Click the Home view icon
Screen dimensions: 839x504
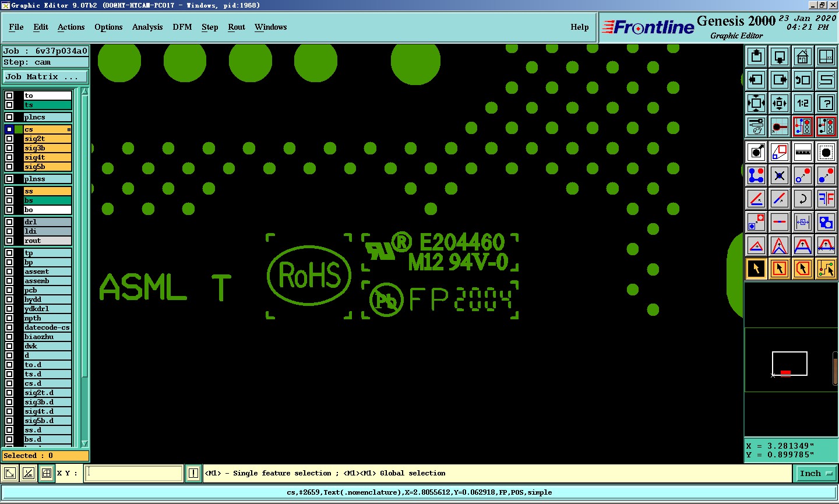pos(803,57)
